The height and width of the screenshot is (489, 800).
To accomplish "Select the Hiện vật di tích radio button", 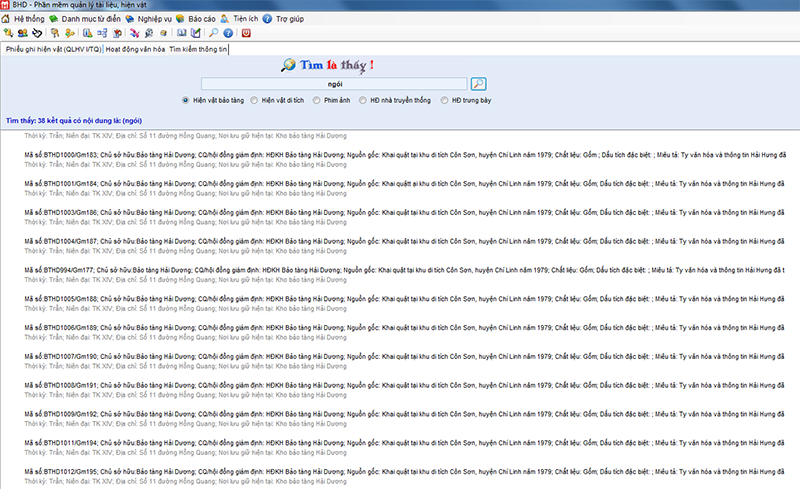I will [254, 101].
